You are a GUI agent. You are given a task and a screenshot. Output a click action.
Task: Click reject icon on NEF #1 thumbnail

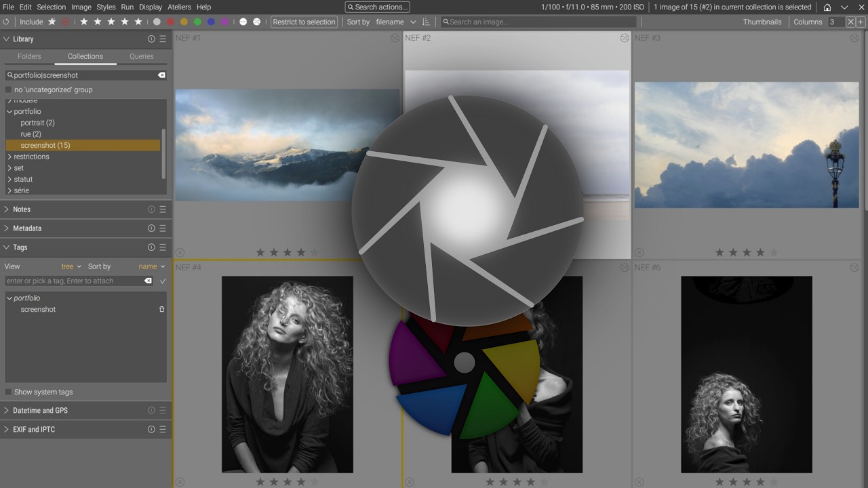click(x=180, y=253)
